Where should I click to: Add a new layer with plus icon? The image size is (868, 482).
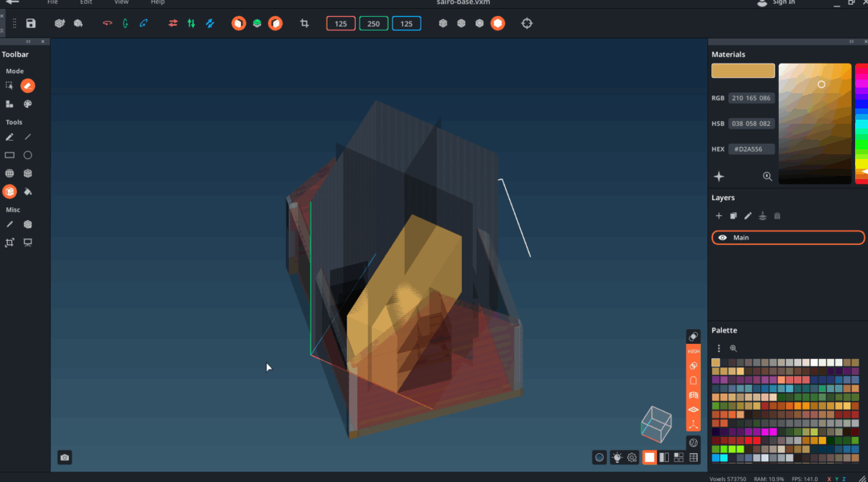coord(719,216)
